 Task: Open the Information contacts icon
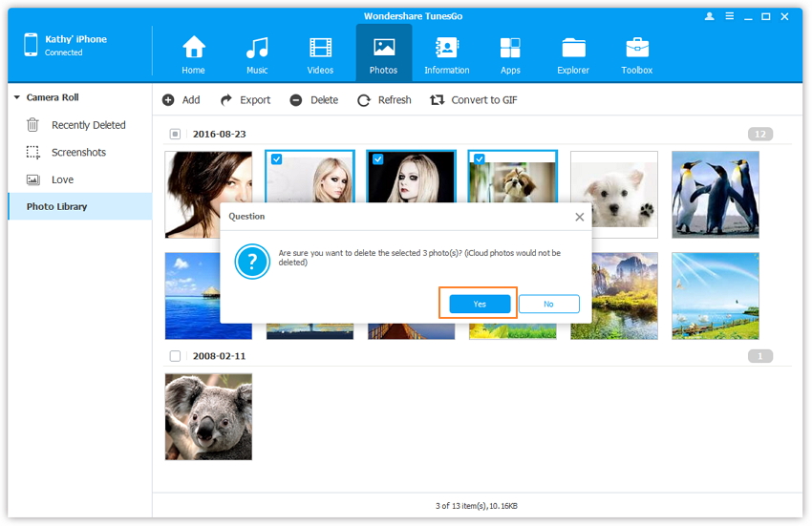coord(446,48)
